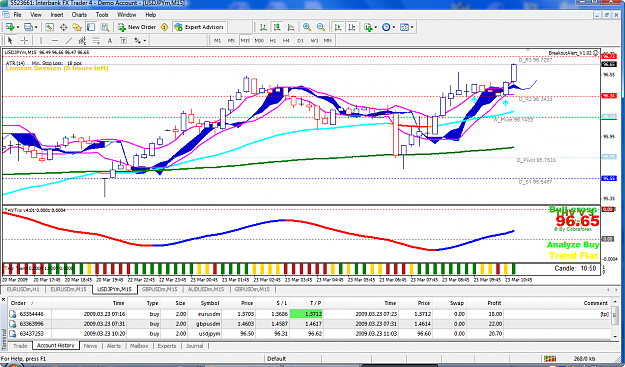Open the News terminal tab

pos(90,345)
